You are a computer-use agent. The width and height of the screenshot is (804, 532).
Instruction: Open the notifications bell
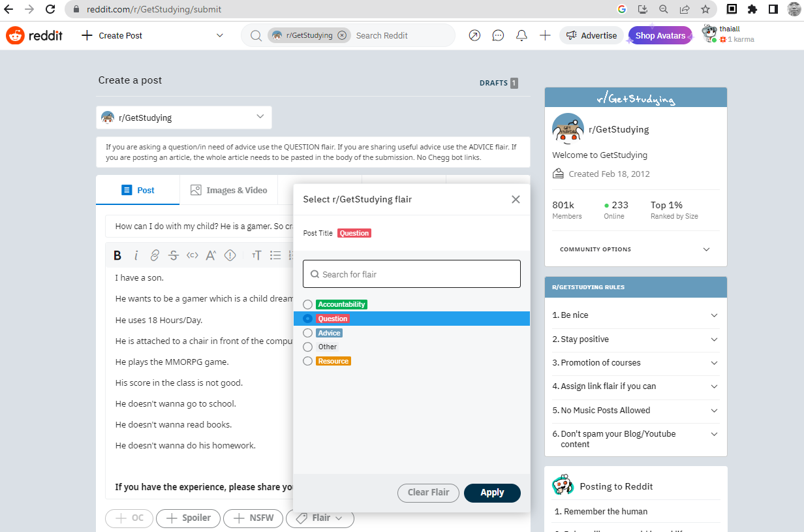pos(521,36)
